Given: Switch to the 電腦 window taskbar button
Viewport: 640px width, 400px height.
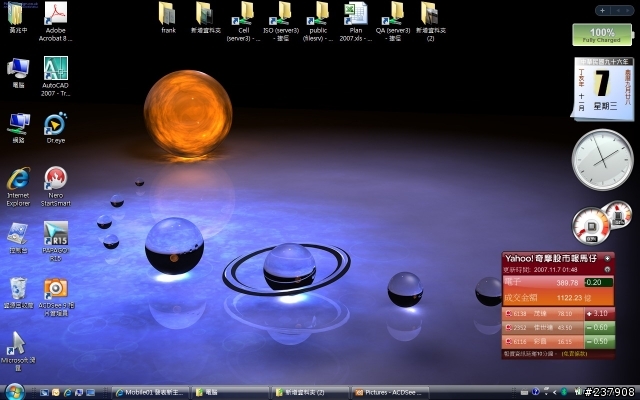Looking at the screenshot, I should tap(230, 393).
